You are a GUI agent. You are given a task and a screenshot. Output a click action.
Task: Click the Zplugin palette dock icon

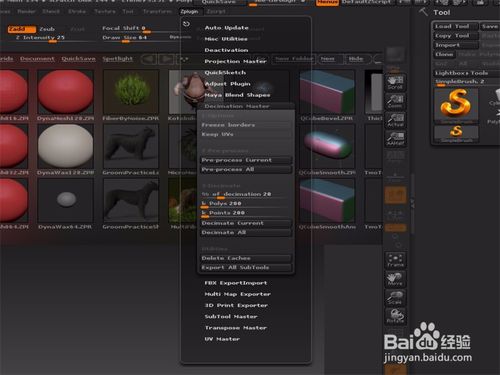(x=186, y=24)
